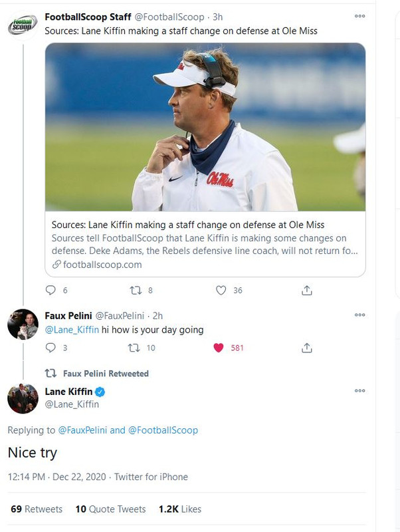
Task: Open the Lane Kiffin article photo
Action: click(205, 127)
